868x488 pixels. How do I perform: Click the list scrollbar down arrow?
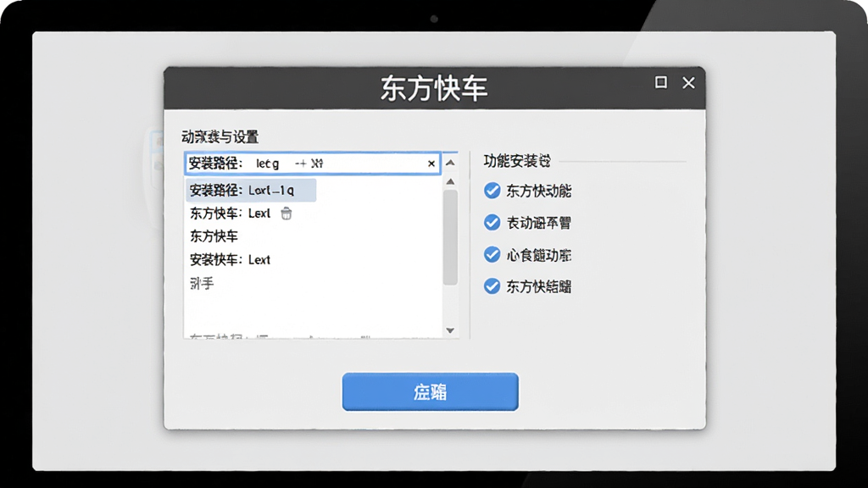[450, 330]
